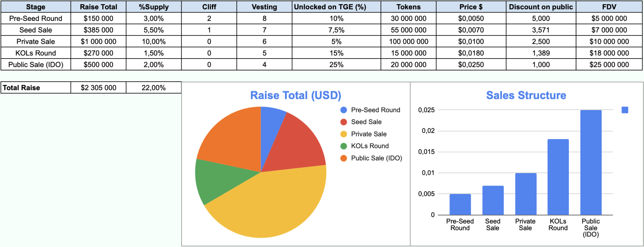Image resolution: width=644 pixels, height=247 pixels.
Task: Select the FDV cell showing $25 000 000
Action: pyautogui.click(x=609, y=65)
